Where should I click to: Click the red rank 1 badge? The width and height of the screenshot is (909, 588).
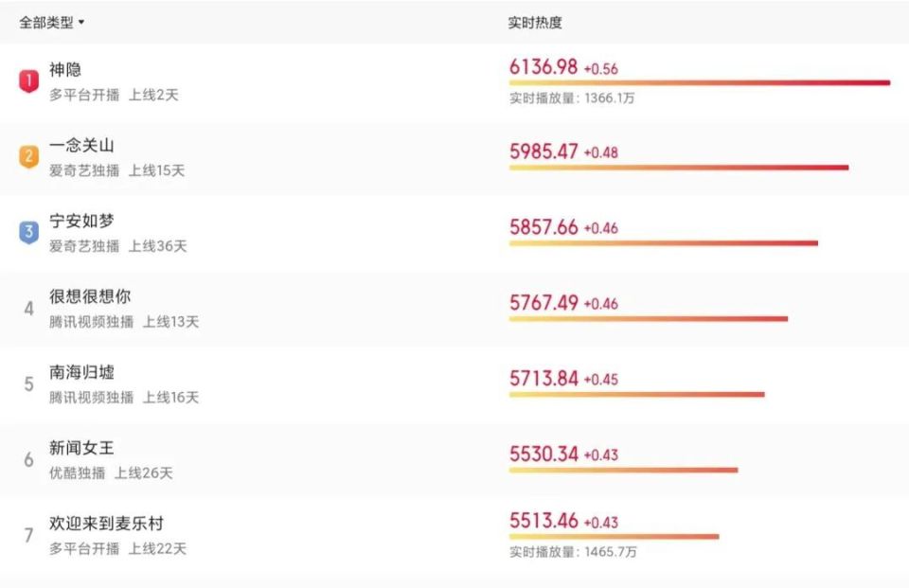28,80
